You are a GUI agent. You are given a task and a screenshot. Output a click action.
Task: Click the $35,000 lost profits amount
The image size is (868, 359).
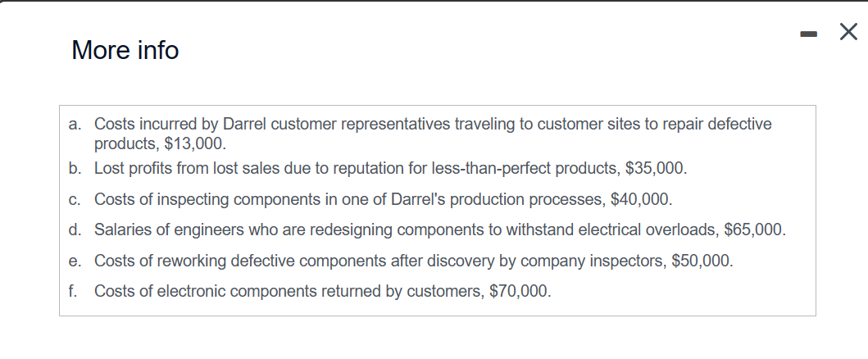(654, 168)
